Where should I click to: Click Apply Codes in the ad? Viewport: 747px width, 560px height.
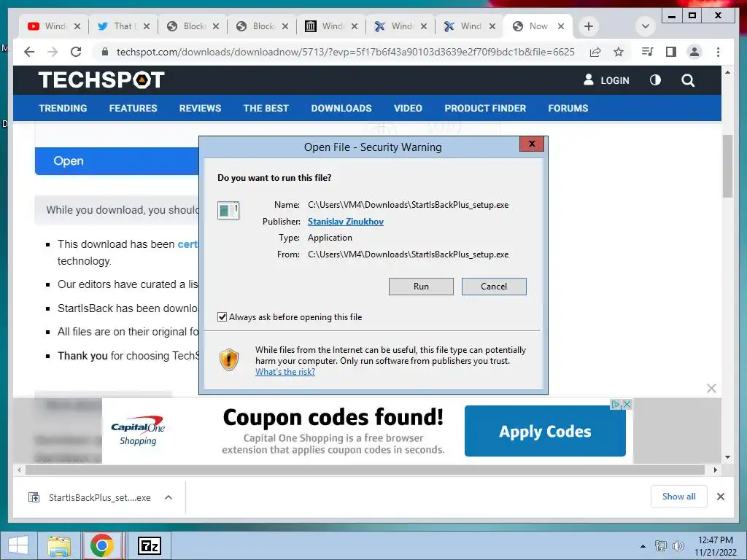(x=545, y=431)
